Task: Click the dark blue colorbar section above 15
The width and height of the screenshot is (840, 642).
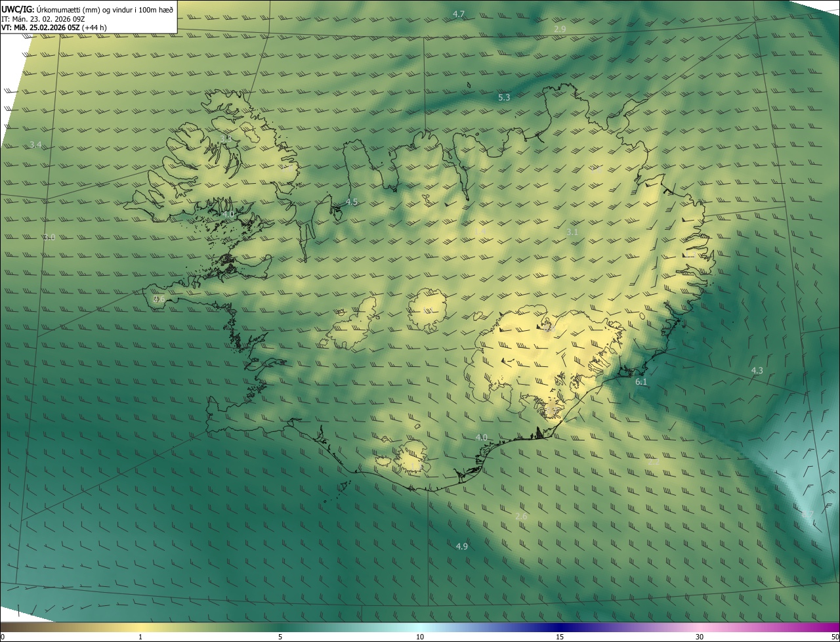Action: click(560, 628)
